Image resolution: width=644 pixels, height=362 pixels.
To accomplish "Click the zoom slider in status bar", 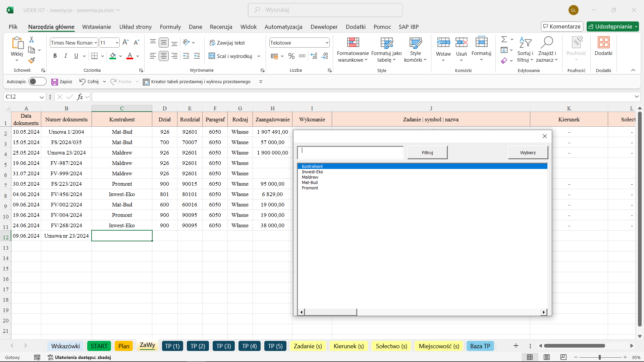I will click(599, 357).
